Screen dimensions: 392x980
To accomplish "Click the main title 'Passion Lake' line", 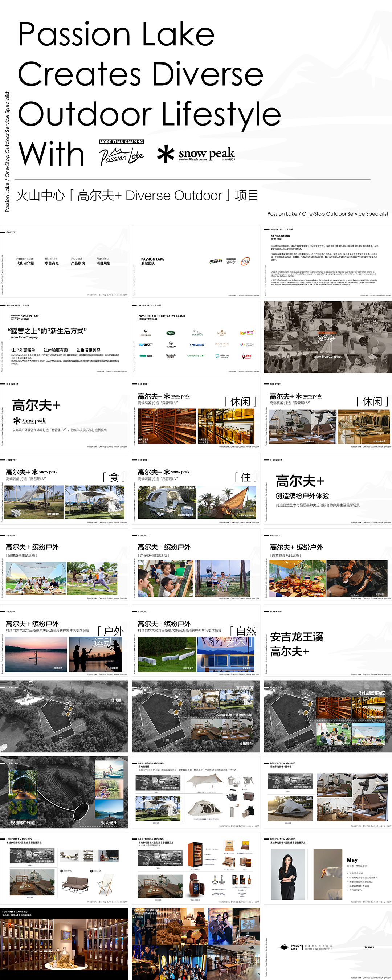I will tap(116, 34).
